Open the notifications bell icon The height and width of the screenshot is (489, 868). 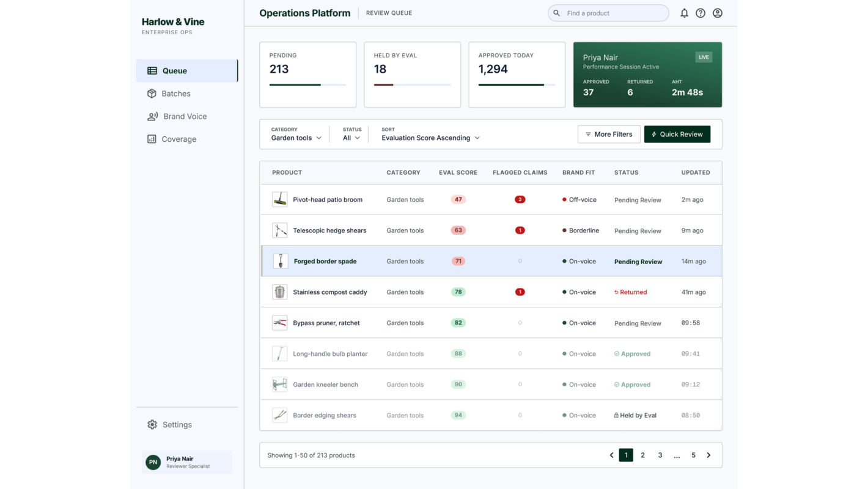tap(684, 13)
